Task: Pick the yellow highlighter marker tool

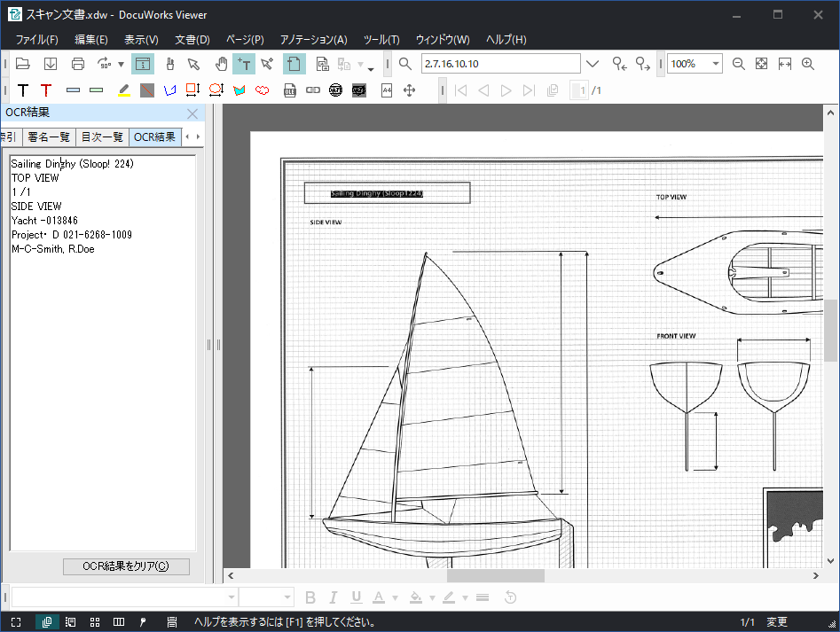Action: [x=124, y=90]
